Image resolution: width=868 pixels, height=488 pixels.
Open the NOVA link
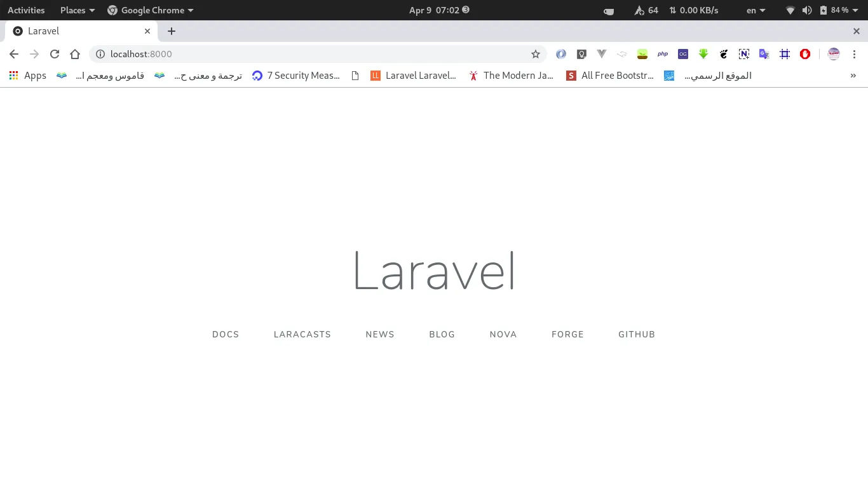tap(503, 334)
